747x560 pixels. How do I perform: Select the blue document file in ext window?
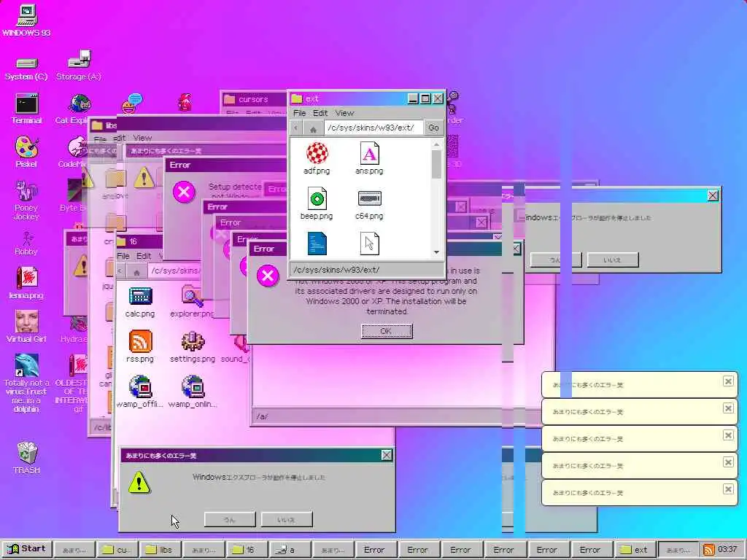[317, 244]
